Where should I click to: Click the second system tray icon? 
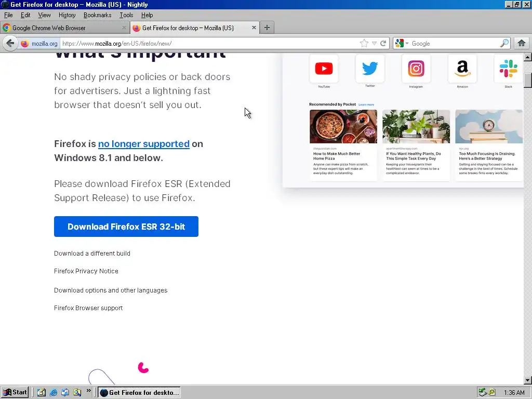tap(492, 392)
